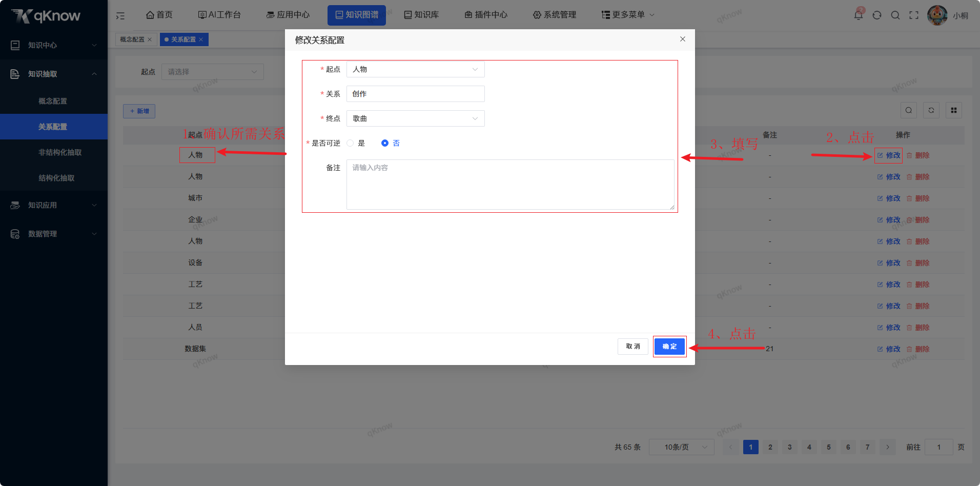The width and height of the screenshot is (980, 486).
Task: Collapse the 知识抽取 sidebar menu
Action: (x=54, y=74)
